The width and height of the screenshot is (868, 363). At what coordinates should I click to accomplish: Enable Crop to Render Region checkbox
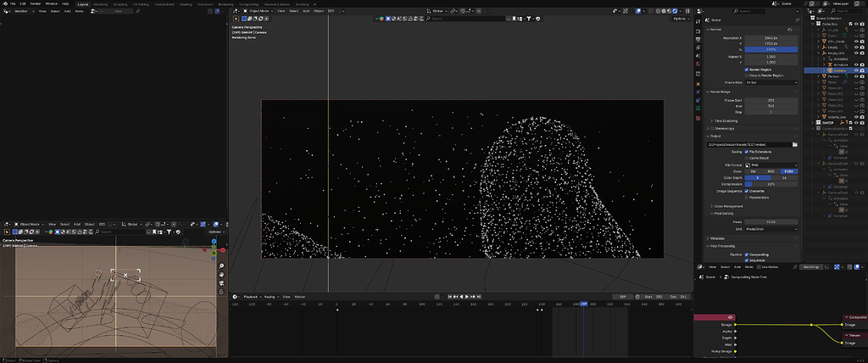(x=747, y=75)
